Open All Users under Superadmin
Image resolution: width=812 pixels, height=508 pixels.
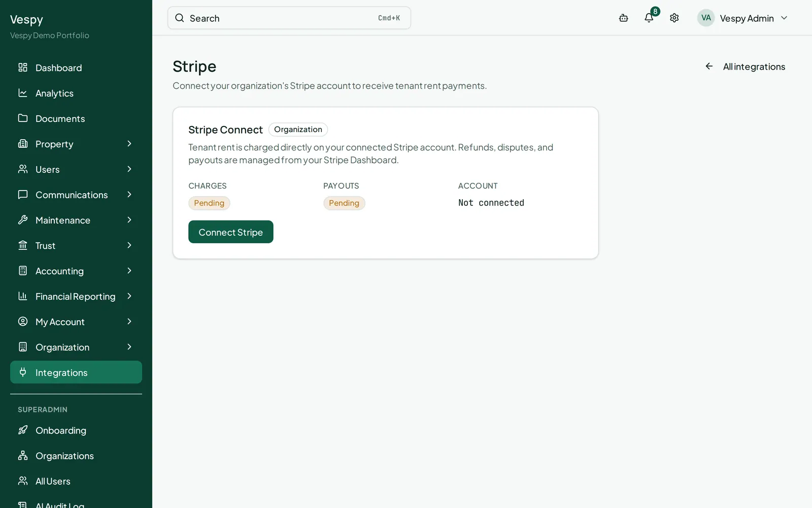[x=76, y=481]
